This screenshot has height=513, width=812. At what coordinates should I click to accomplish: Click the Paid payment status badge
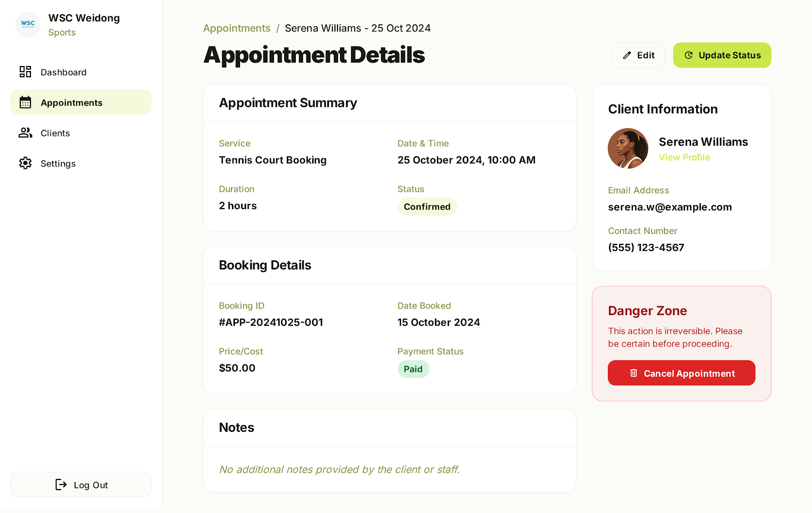413,369
